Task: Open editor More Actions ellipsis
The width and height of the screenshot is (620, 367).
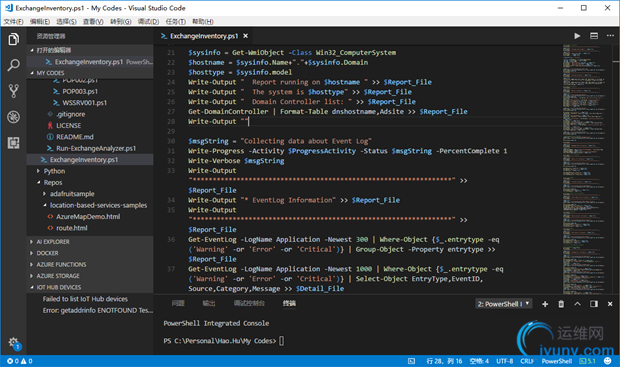Action: pos(610,36)
